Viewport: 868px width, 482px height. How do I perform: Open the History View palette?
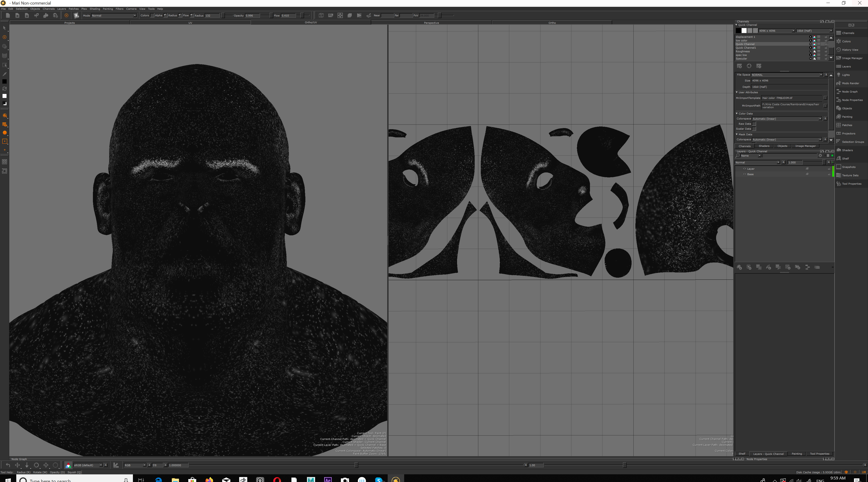coord(850,50)
